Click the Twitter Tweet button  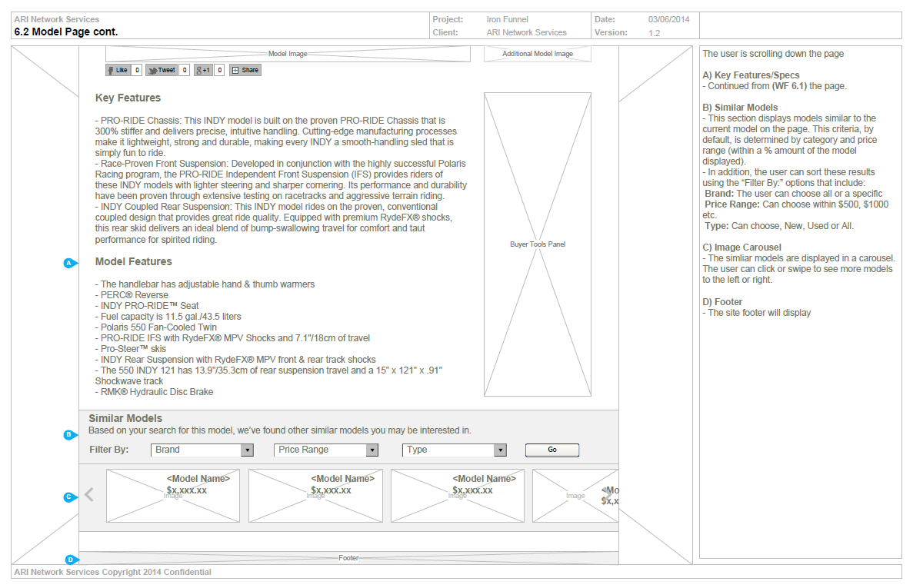point(162,71)
